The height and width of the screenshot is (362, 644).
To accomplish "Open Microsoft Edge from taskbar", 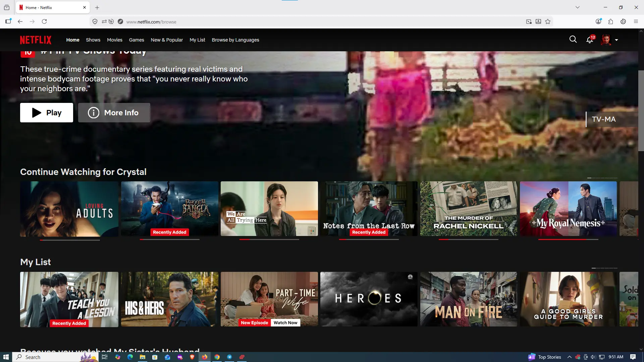I will (x=130, y=357).
